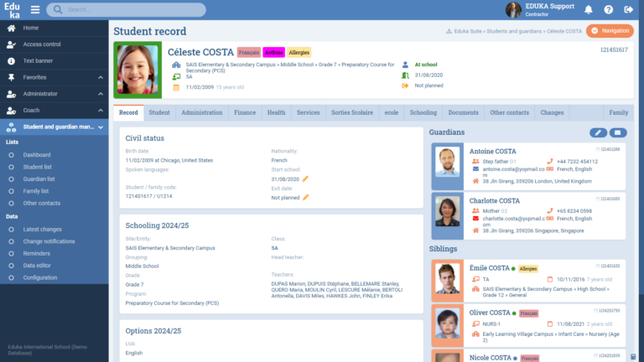Switch to the Finance tab

tap(245, 112)
